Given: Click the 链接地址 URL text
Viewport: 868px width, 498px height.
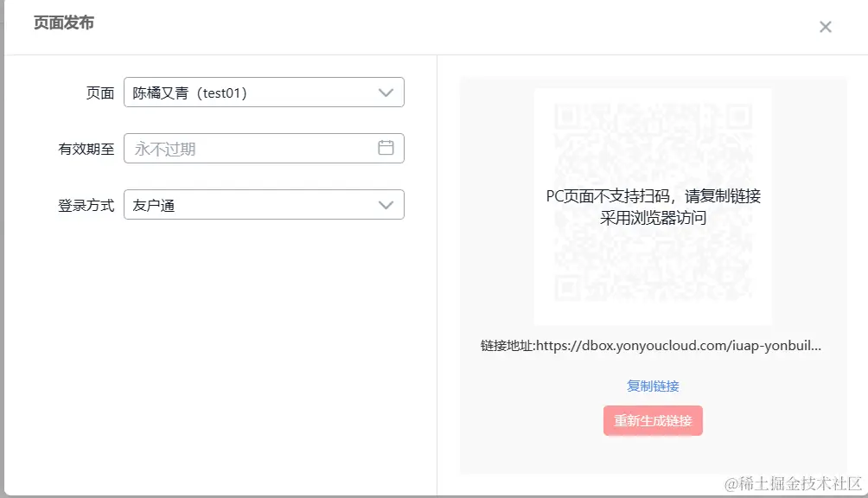Looking at the screenshot, I should coord(651,346).
